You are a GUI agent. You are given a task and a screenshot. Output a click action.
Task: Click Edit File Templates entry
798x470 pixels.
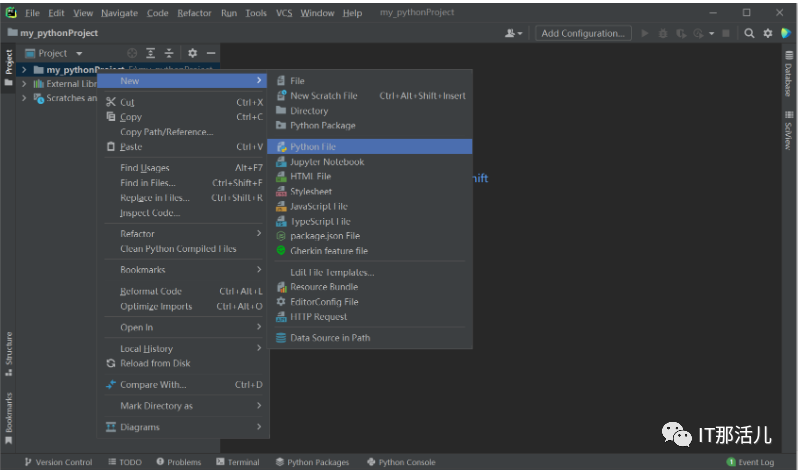click(x=370, y=272)
